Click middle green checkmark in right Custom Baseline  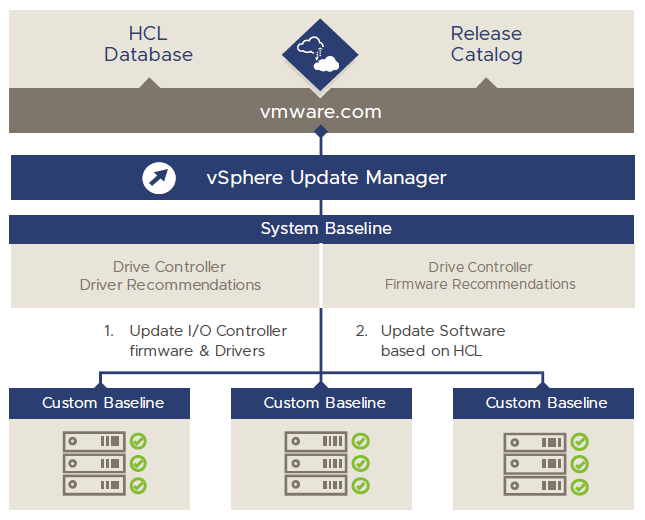coord(580,464)
